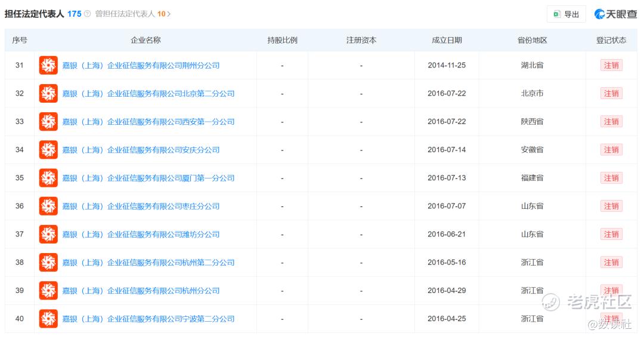Click the 序号 column header
644x339 pixels.
coord(20,40)
